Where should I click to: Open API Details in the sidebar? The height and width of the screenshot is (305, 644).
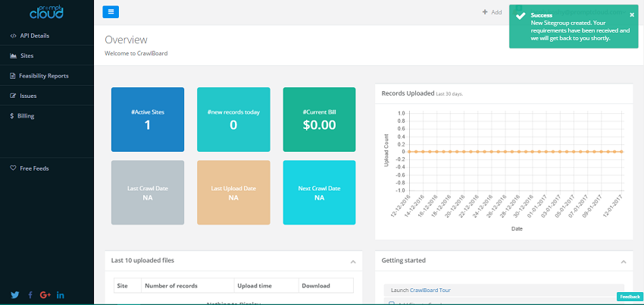point(34,36)
